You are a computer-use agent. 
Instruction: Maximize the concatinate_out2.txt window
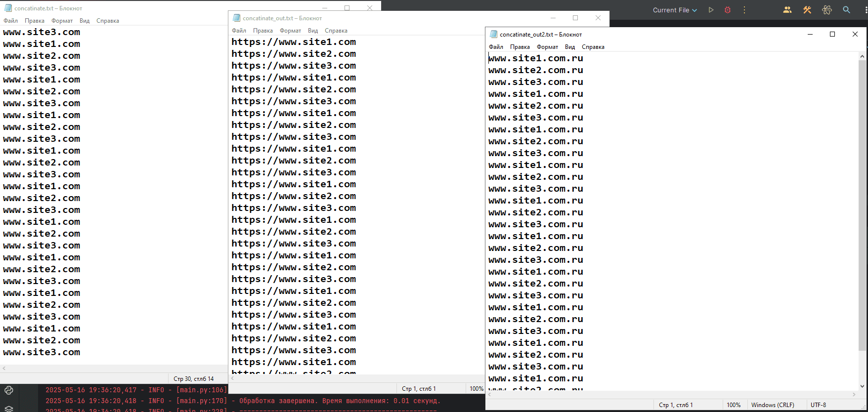click(x=832, y=34)
